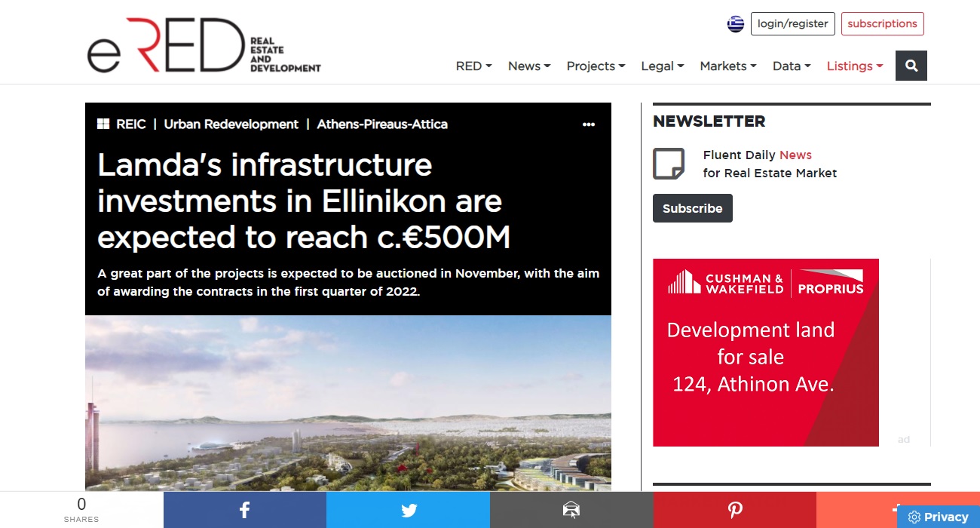This screenshot has width=980, height=528.
Task: Click the newsletter note icon
Action: [669, 164]
